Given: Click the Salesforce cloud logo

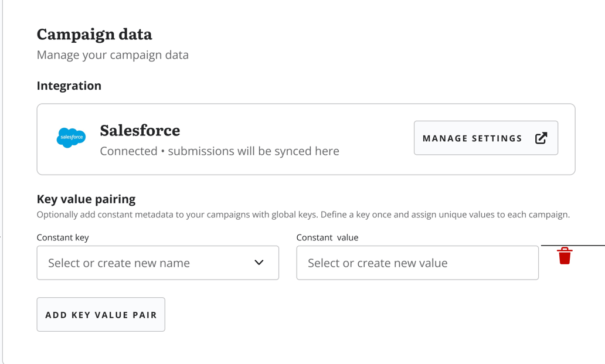Looking at the screenshot, I should coord(71,138).
